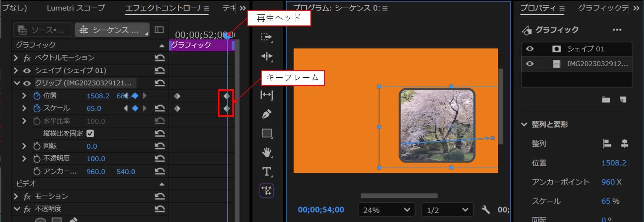Reset the ベクトルモーション effect
Image resolution: width=644 pixels, height=222 pixels.
pos(160,58)
